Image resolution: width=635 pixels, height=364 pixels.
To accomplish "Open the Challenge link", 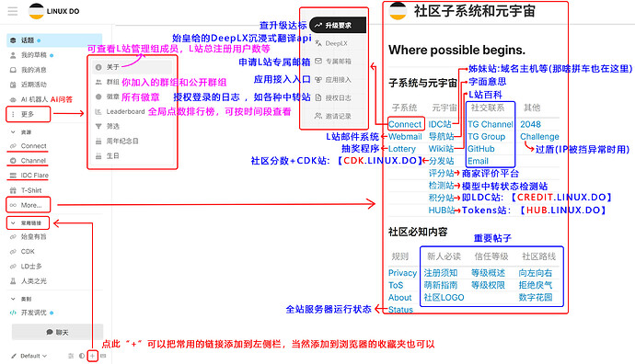I will [x=539, y=137].
